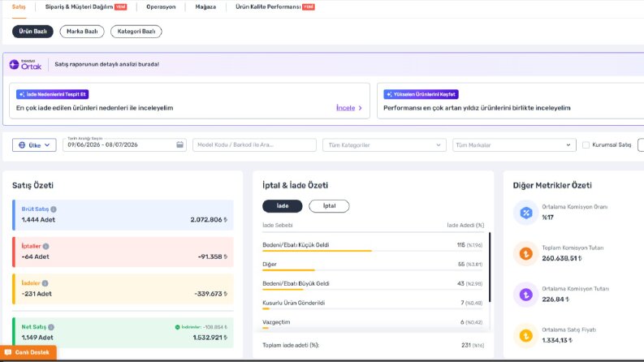Image resolution: width=644 pixels, height=362 pixels.
Task: Click the Net Satış value 1.532.921
Action: (210, 338)
